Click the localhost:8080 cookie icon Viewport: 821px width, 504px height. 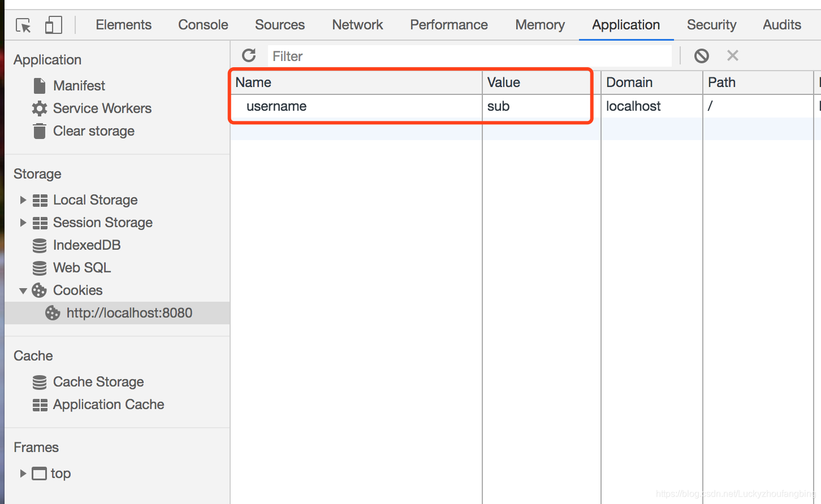(x=53, y=313)
